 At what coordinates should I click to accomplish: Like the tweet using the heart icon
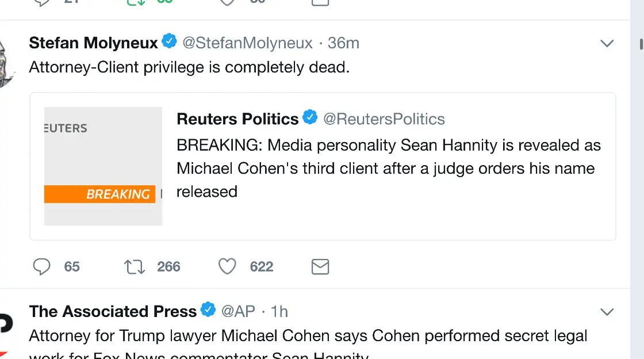(228, 266)
